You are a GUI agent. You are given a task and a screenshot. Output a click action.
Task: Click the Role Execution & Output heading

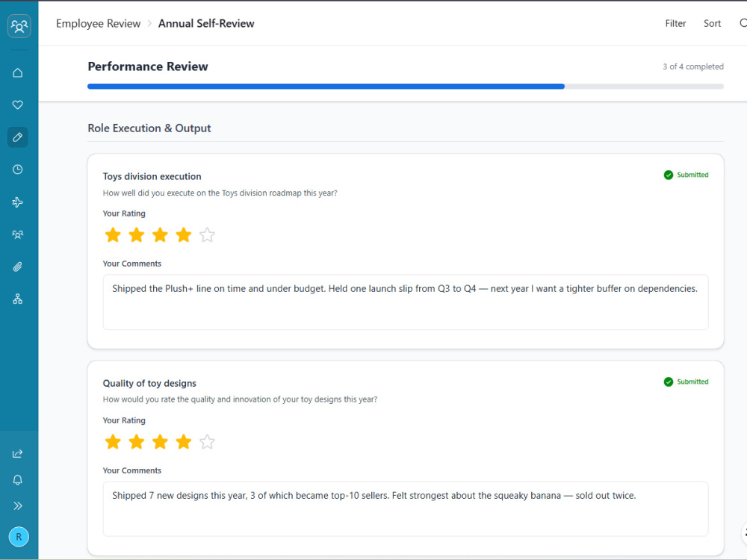coord(149,128)
